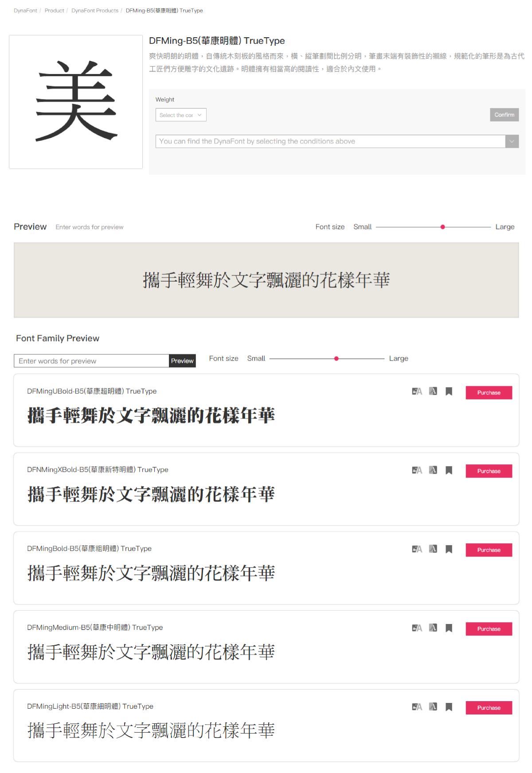
Task: Bookmark the DFMingBold-B5 font
Action: [449, 549]
